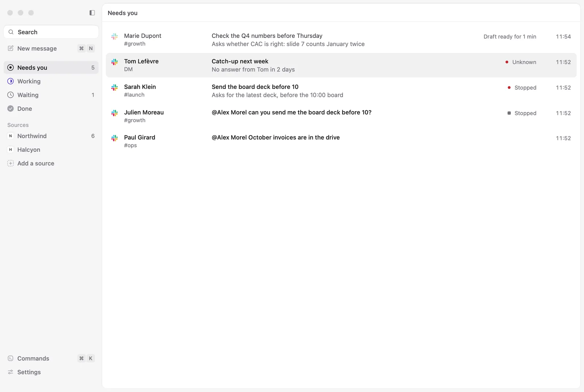
Task: Click the Done checkmark icon
Action: 11,109
